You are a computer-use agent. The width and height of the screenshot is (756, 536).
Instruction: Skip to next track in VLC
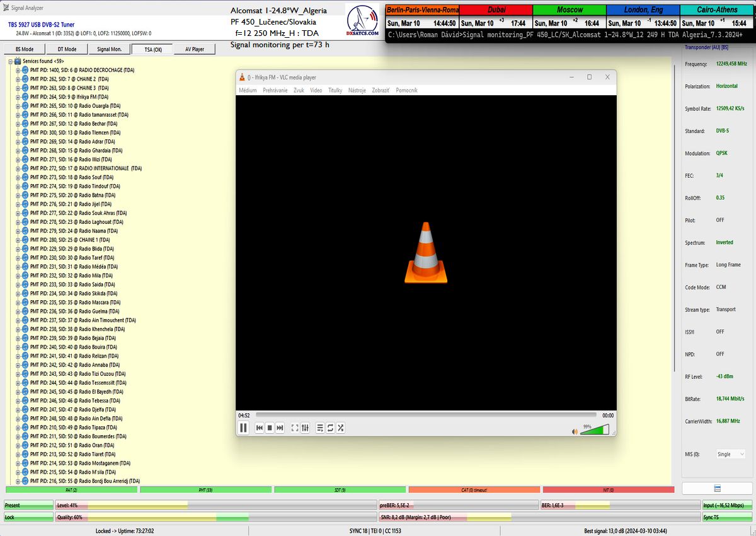280,428
